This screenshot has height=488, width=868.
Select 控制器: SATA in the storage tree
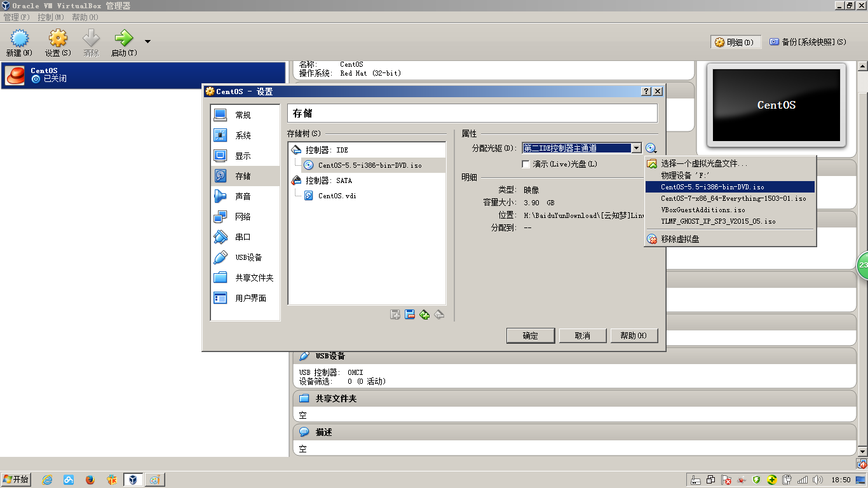(x=367, y=180)
